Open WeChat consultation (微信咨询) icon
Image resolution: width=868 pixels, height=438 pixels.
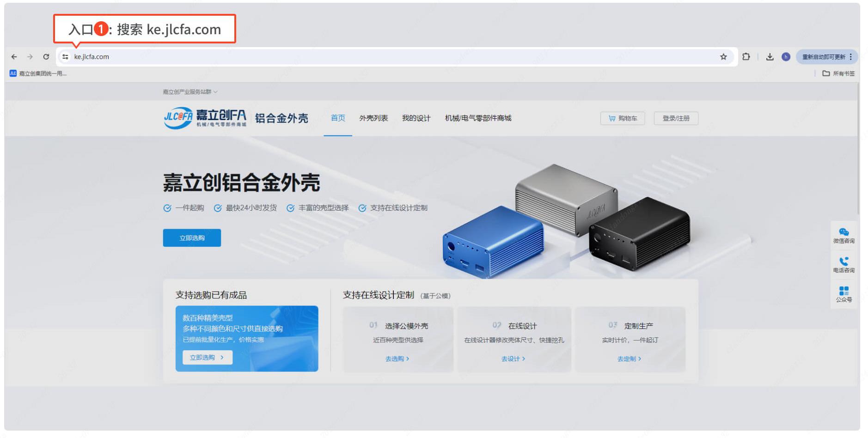click(x=844, y=235)
